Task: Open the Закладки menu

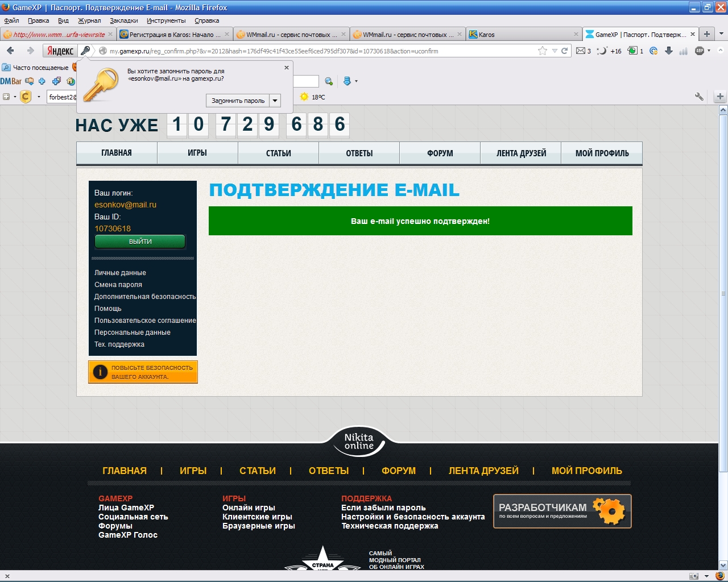Action: tap(123, 20)
